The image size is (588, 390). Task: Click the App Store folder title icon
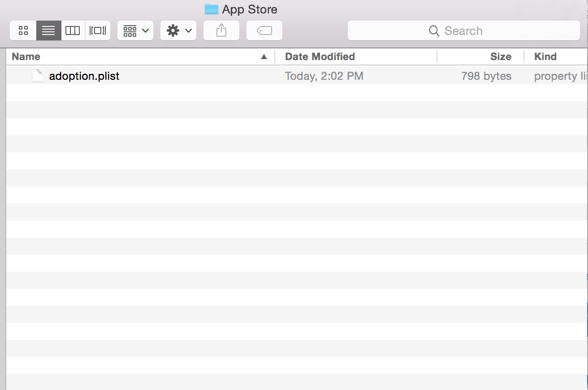pos(212,9)
